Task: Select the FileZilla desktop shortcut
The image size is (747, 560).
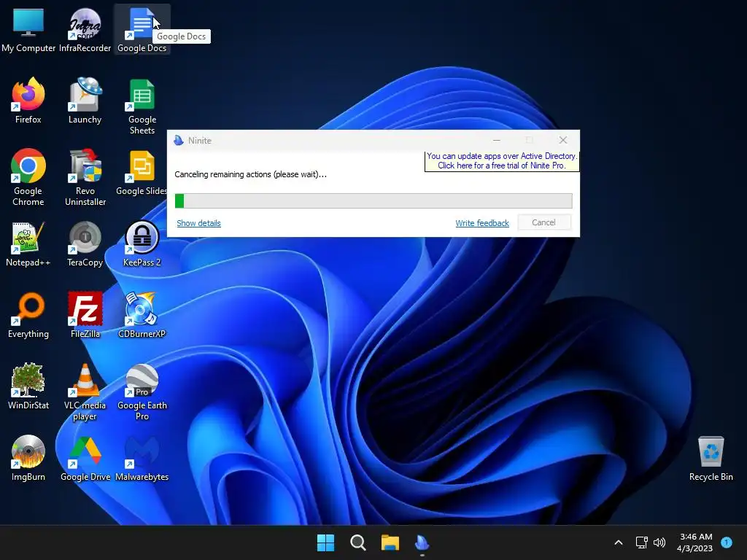Action: pyautogui.click(x=85, y=315)
